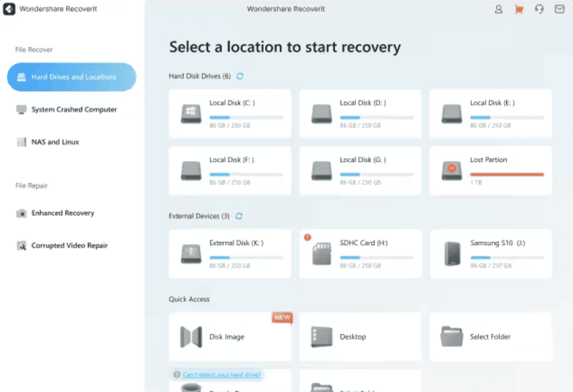Click the Corrupted Video Repair icon

[x=21, y=246]
